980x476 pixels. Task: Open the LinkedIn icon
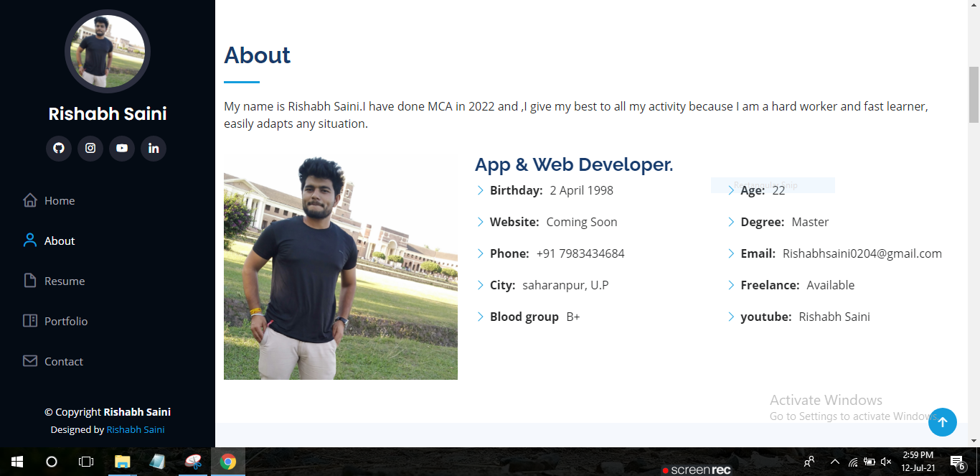pos(153,148)
